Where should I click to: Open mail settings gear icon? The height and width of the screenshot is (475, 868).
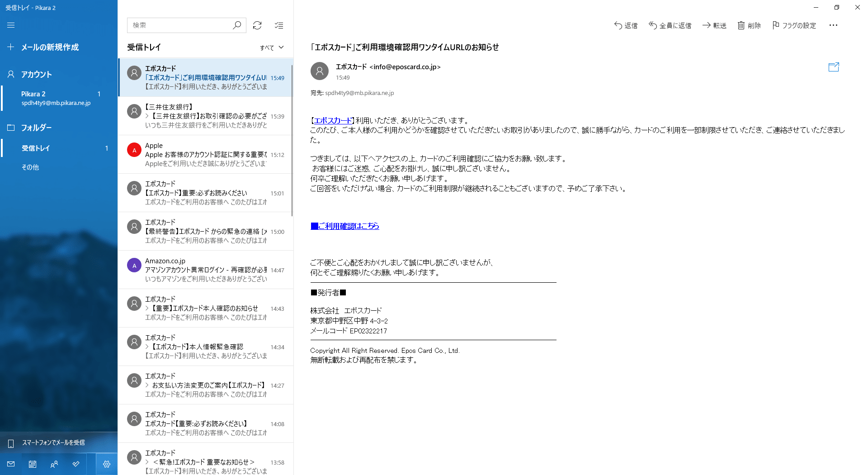tap(107, 464)
